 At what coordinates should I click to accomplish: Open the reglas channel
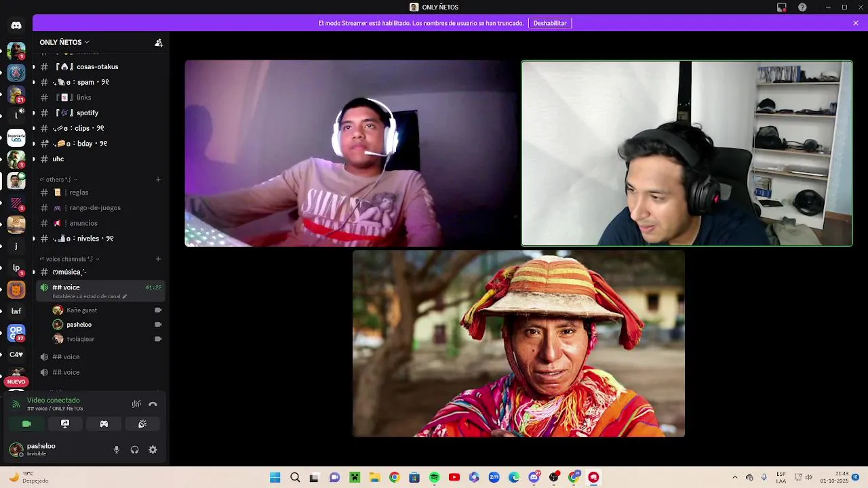(100, 192)
